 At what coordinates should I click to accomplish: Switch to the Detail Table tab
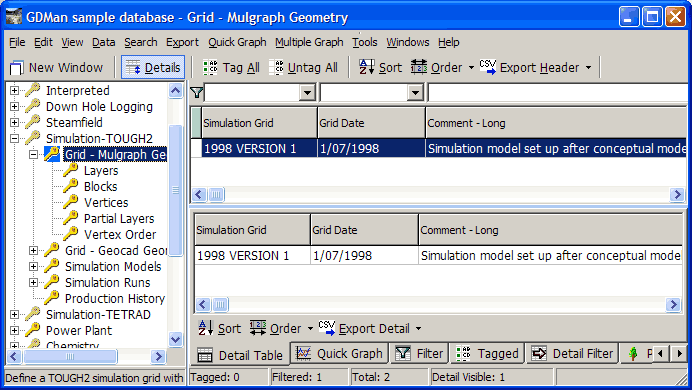(x=240, y=355)
